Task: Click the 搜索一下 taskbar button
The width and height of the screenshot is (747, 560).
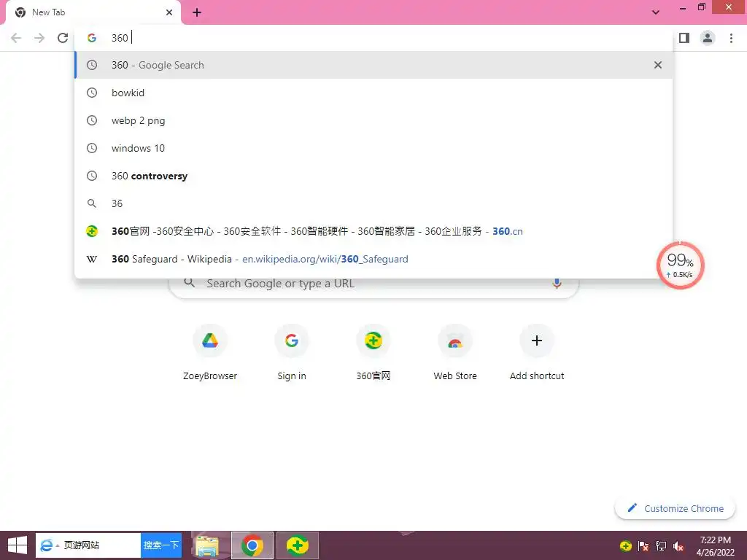Action: tap(161, 545)
